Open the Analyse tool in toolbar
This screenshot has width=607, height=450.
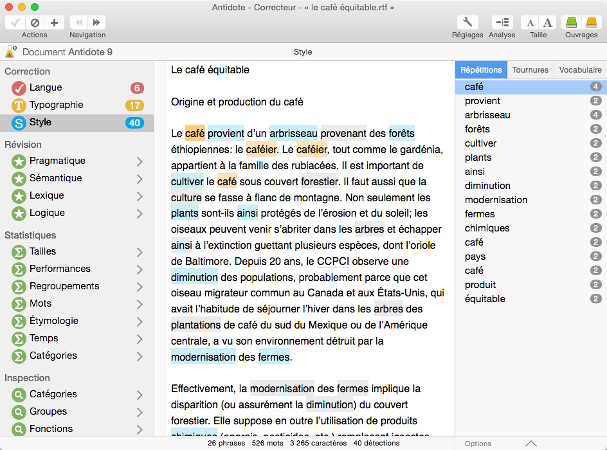(x=502, y=21)
